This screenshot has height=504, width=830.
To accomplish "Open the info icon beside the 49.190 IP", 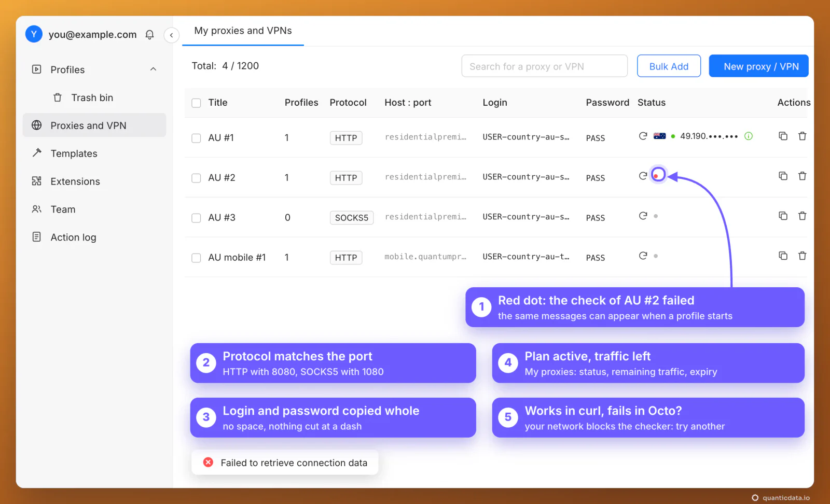I will (x=748, y=136).
